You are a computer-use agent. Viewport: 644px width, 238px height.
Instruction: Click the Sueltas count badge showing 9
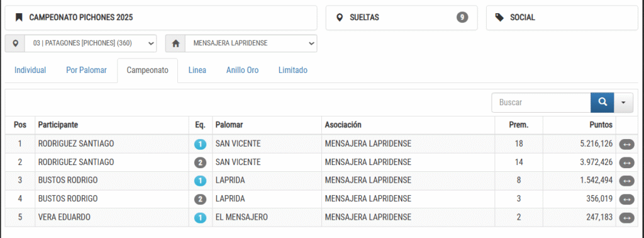point(462,17)
